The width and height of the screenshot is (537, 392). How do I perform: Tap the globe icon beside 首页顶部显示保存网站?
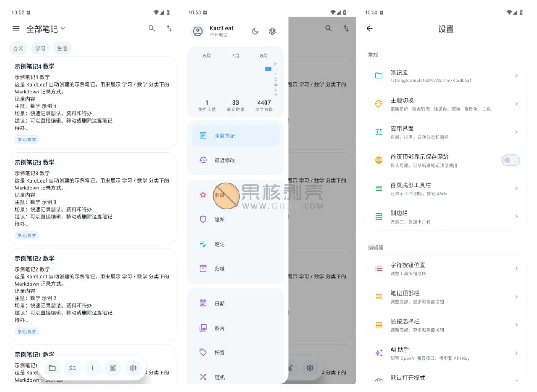(x=379, y=160)
